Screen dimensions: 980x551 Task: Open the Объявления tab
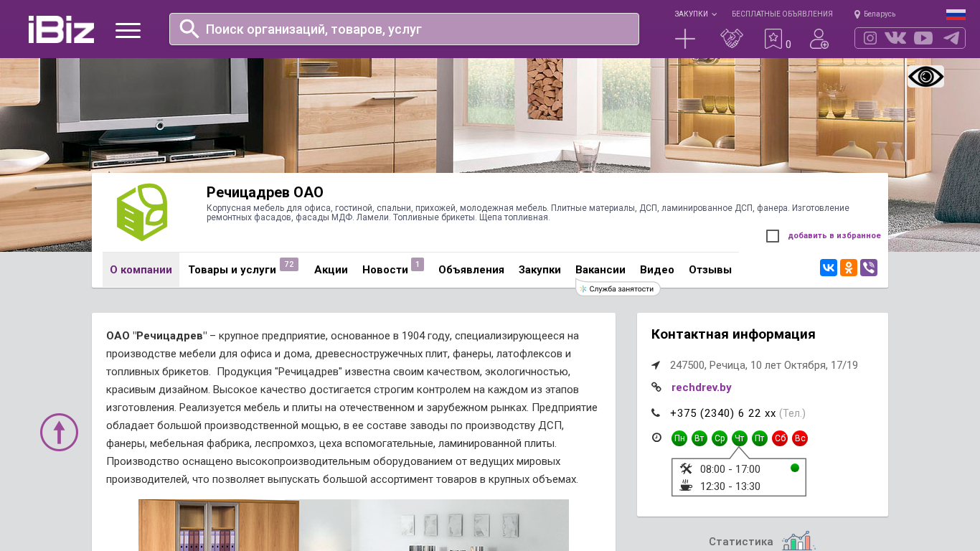471,270
